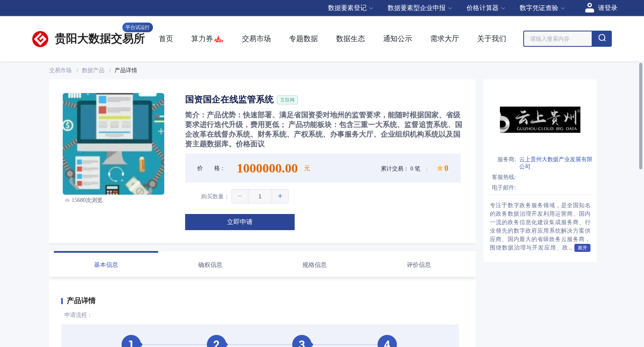This screenshot has height=347, width=644.
Task: Click the product thumbnail image
Action: tap(114, 144)
